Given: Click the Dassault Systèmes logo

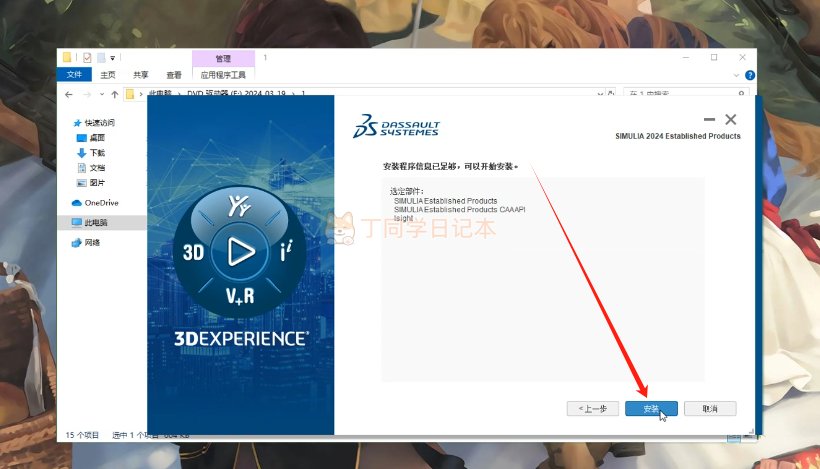Looking at the screenshot, I should [397, 127].
